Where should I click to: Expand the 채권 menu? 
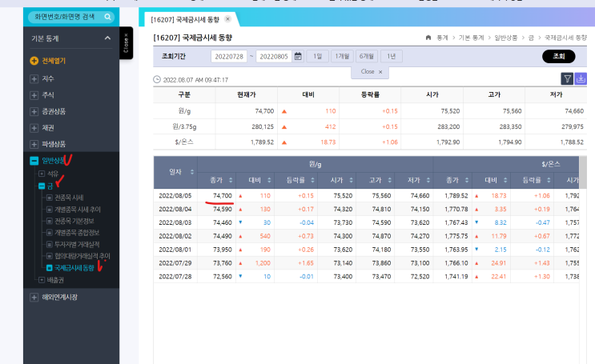(34, 128)
